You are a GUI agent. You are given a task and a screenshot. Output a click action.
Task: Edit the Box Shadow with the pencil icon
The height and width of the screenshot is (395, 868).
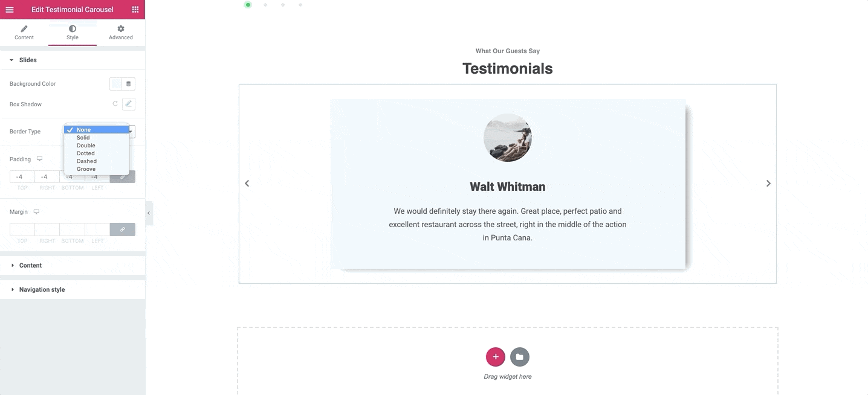(x=128, y=104)
